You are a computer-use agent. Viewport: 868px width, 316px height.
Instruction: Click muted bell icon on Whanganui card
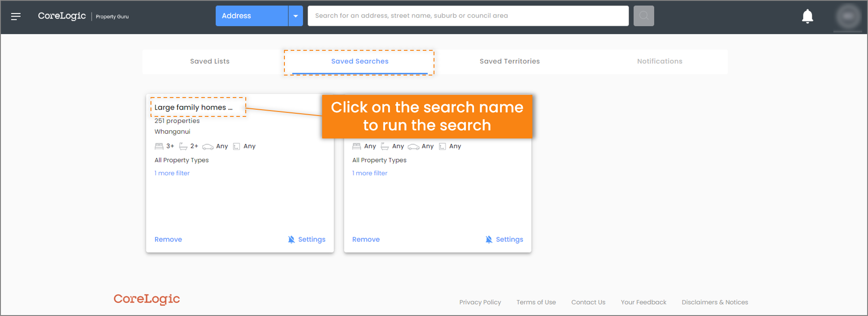pyautogui.click(x=292, y=240)
